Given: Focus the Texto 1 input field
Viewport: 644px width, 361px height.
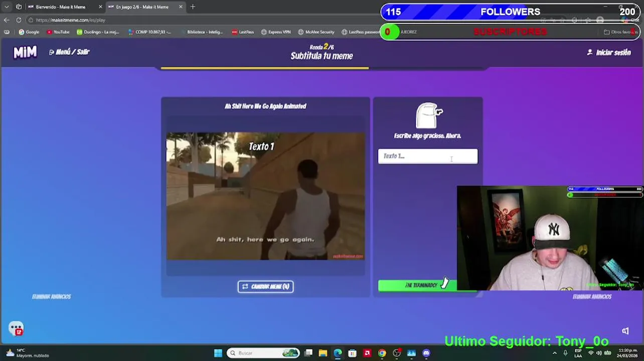Looking at the screenshot, I should pos(428,156).
